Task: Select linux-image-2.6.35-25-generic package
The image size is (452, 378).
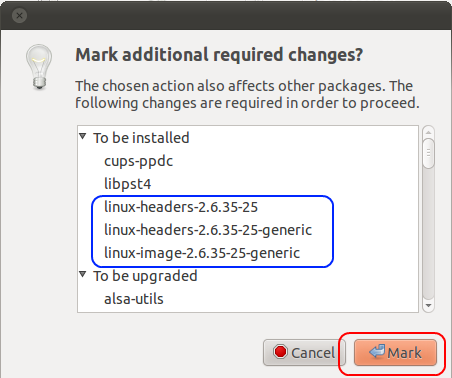Action: click(202, 253)
